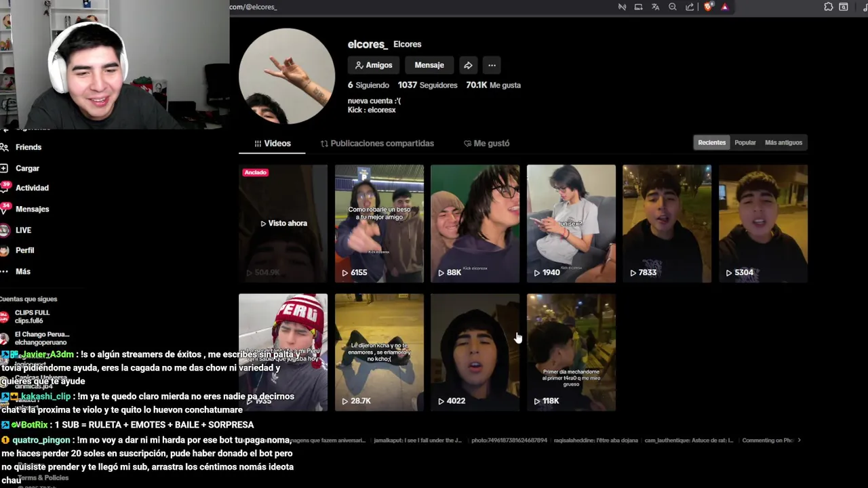This screenshot has height=488, width=868.
Task: Click the CLIPS FULL account avatar
Action: 4,317
